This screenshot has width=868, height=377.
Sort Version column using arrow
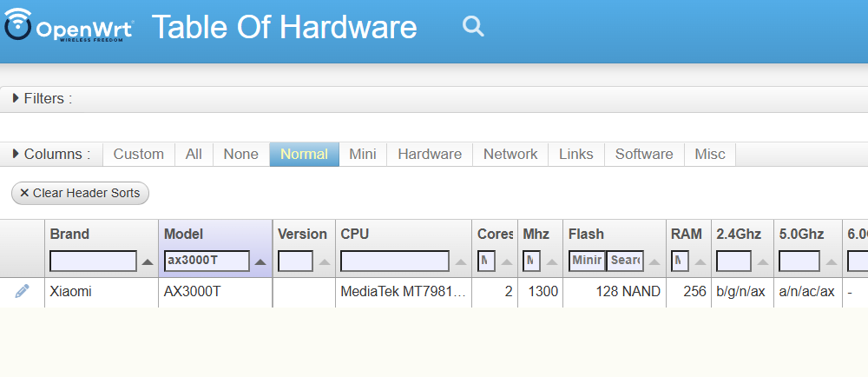[325, 261]
